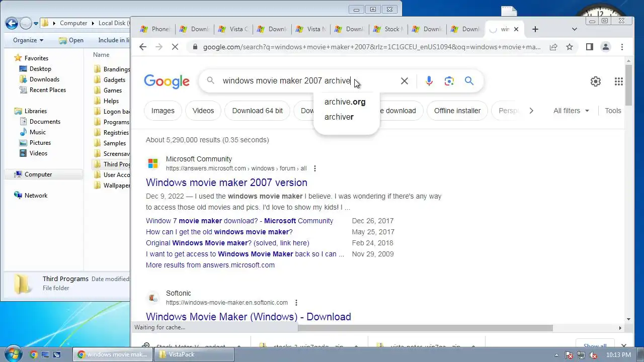Open options for Softonic result

[x=296, y=303]
